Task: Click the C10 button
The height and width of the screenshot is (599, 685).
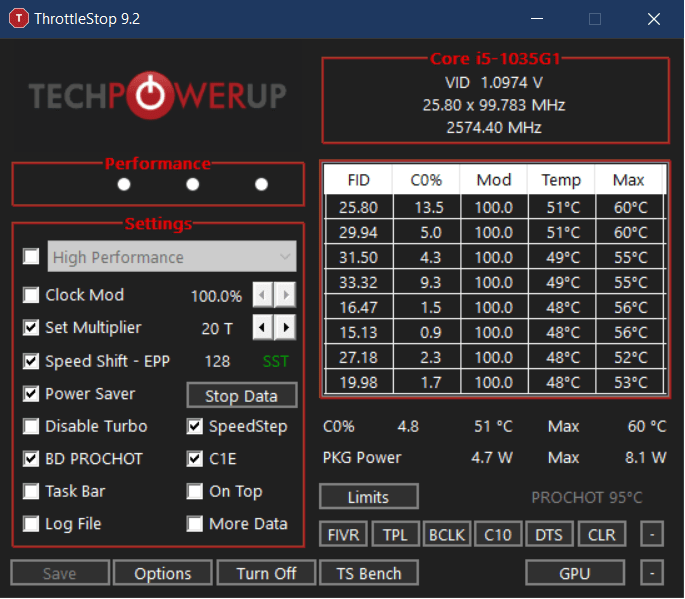Action: coord(498,534)
